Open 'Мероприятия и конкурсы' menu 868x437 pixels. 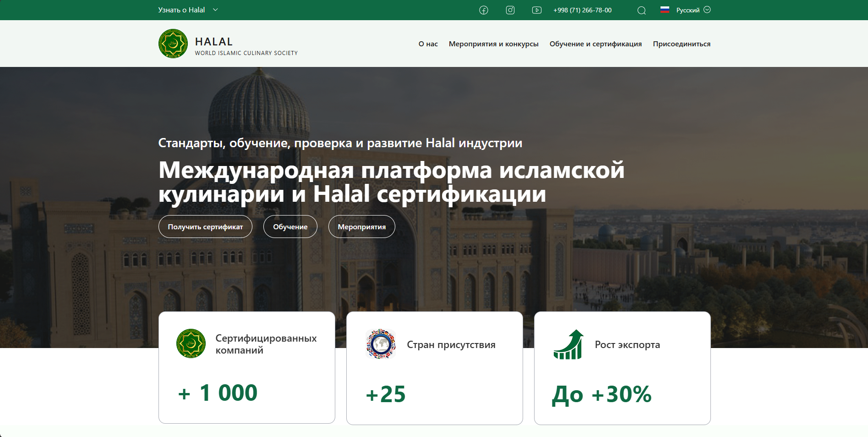pos(494,44)
